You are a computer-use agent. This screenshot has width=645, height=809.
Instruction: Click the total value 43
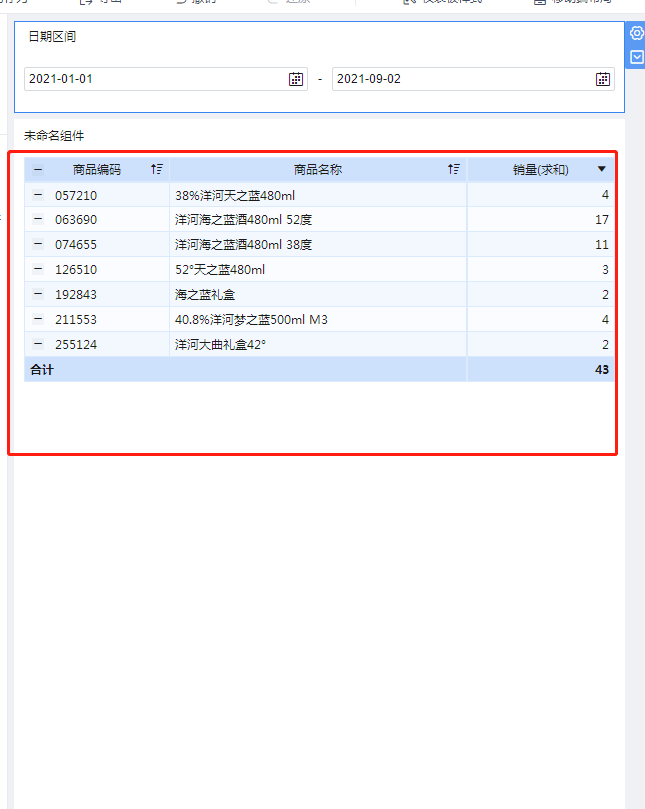click(602, 369)
